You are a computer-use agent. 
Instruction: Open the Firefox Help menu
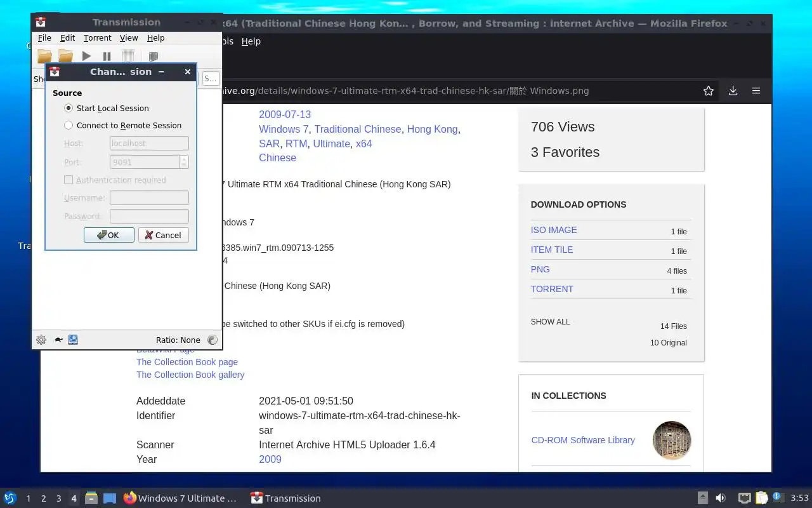pos(251,41)
